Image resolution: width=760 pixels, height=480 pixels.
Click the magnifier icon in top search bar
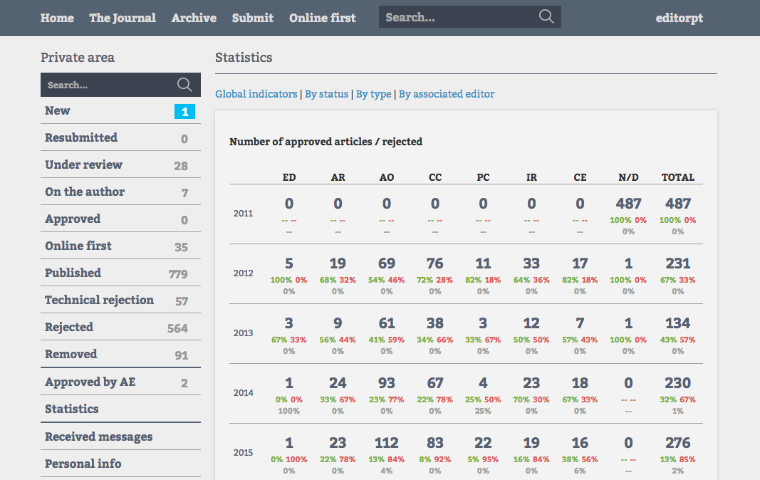click(546, 17)
